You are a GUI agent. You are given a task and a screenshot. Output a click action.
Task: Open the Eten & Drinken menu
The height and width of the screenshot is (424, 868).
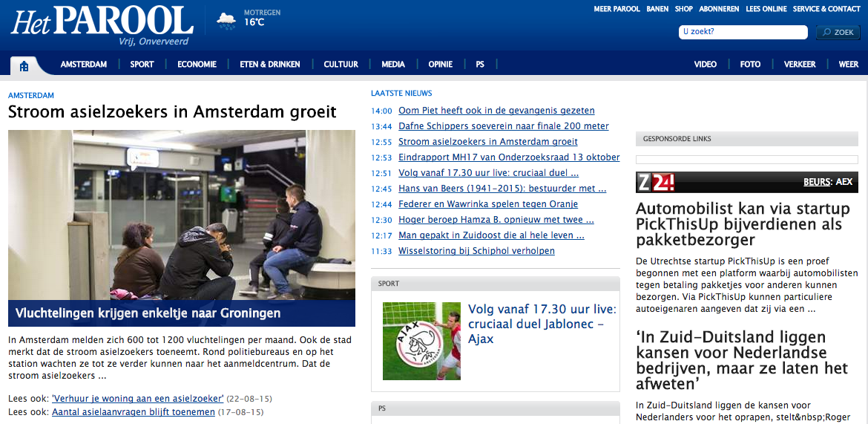point(270,65)
